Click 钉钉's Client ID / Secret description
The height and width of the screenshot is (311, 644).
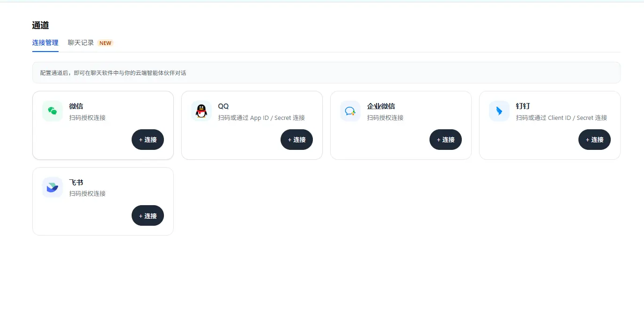pos(562,118)
